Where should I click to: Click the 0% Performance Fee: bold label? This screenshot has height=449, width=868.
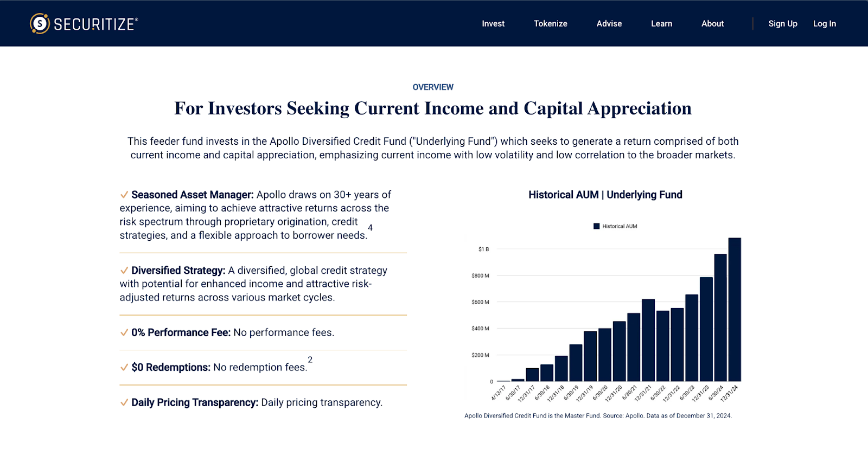coord(181,332)
